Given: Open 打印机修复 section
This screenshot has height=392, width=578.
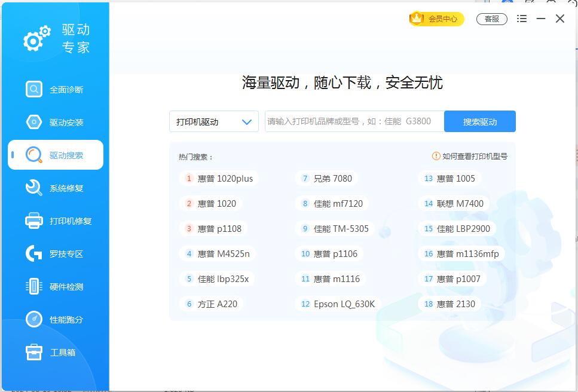Looking at the screenshot, I should pos(56,220).
